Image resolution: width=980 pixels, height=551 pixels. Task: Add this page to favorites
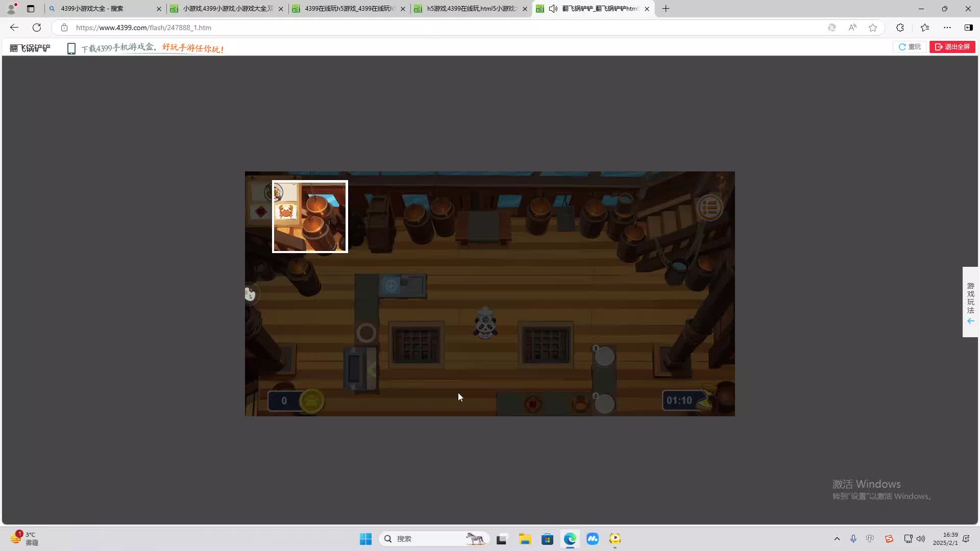click(873, 28)
